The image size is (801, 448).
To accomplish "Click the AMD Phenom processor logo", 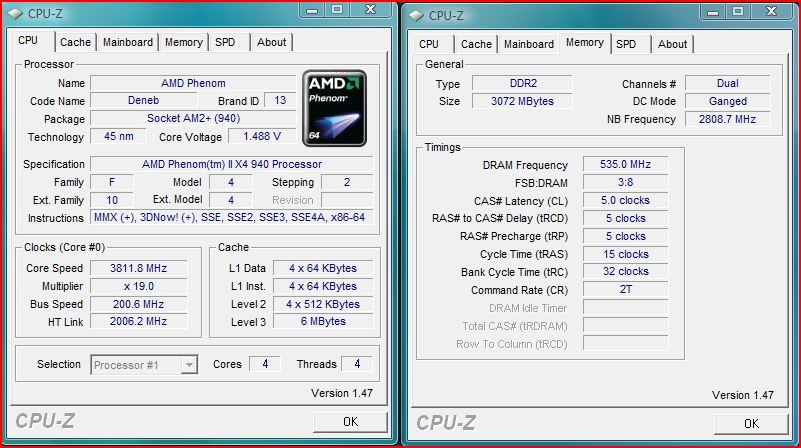I will [x=335, y=108].
